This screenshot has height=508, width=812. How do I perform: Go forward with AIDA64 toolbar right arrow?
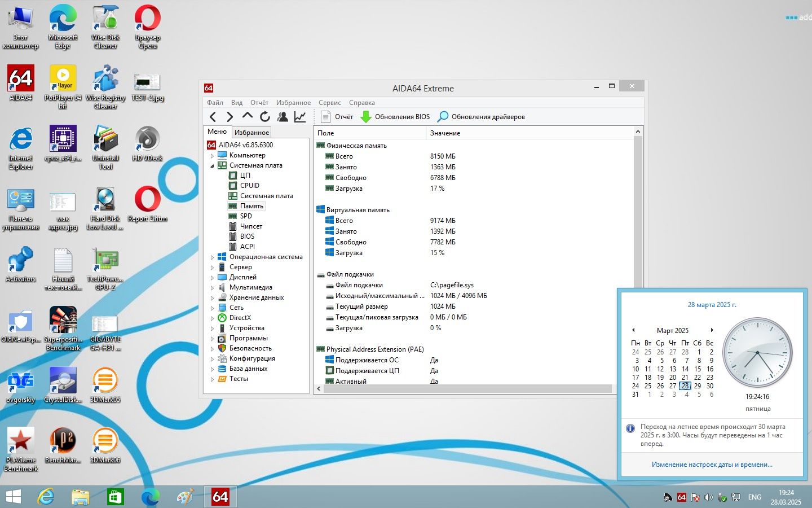[230, 117]
